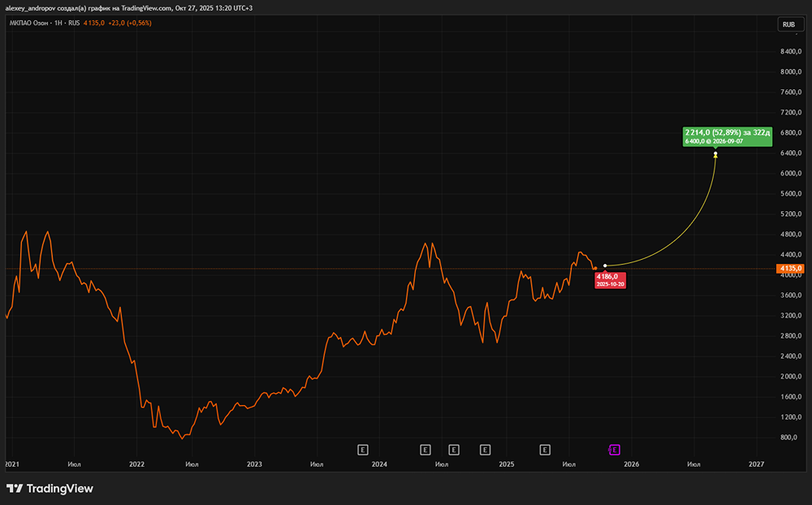
Task: Click the red 4186,0 price start label
Action: [610, 280]
